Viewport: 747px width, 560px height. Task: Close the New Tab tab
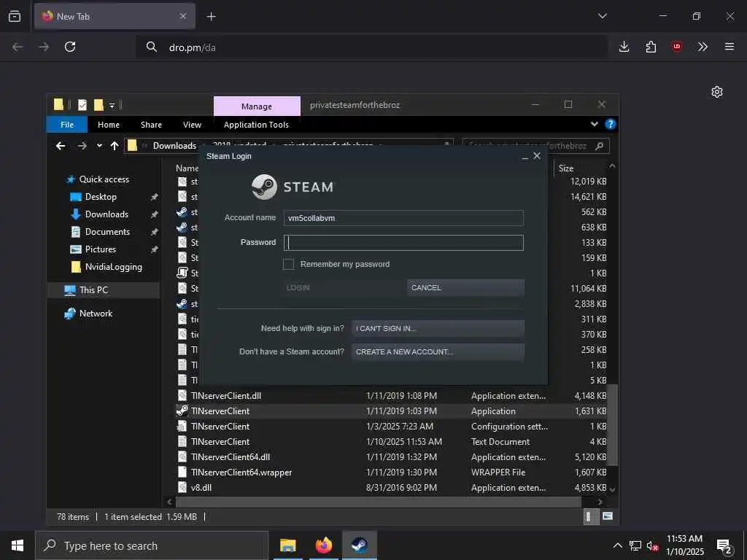coord(183,16)
